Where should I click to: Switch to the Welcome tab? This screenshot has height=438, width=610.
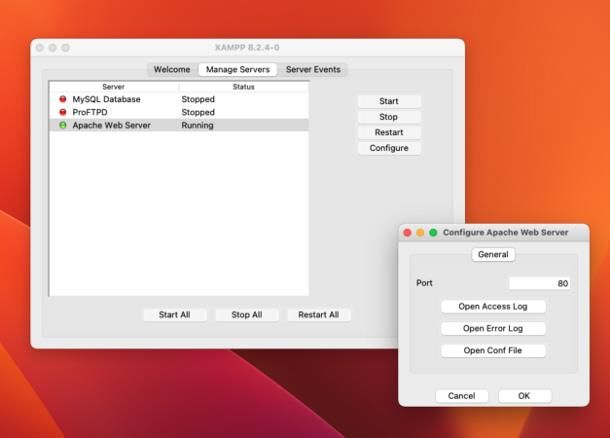pos(172,70)
